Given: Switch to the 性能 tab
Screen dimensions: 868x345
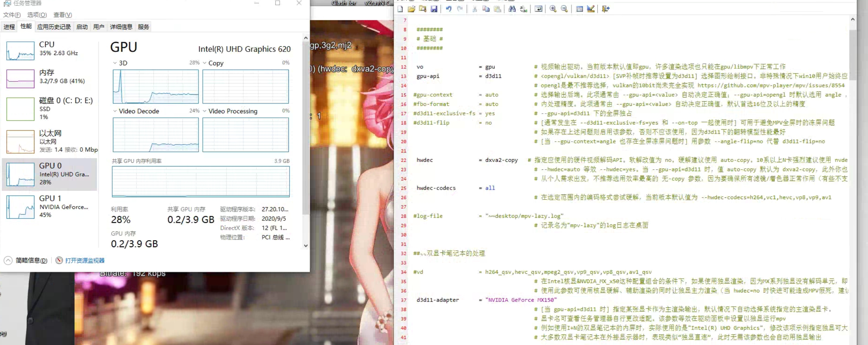Looking at the screenshot, I should pyautogui.click(x=26, y=26).
